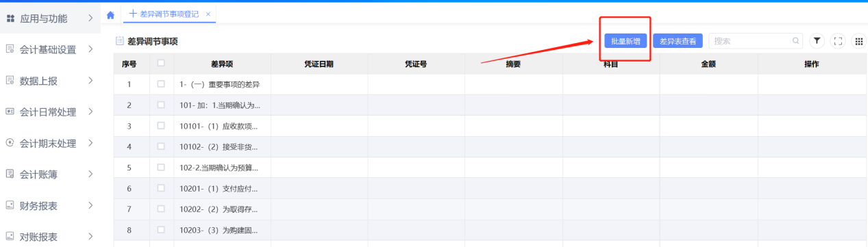Open 会计日常处理 in the sidebar
868x247 pixels.
click(48, 112)
